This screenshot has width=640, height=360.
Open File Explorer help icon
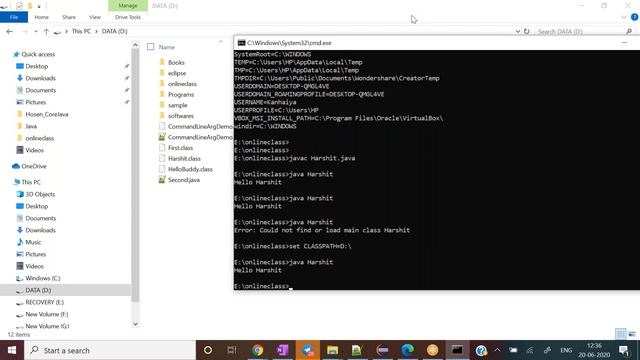[x=634, y=17]
